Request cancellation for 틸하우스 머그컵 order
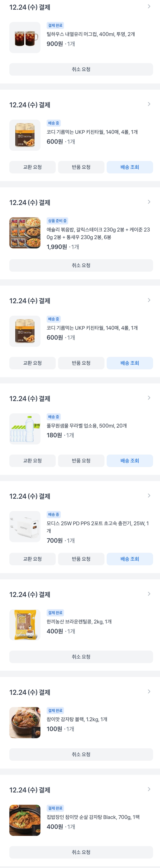The image size is (160, 868). coord(81,69)
